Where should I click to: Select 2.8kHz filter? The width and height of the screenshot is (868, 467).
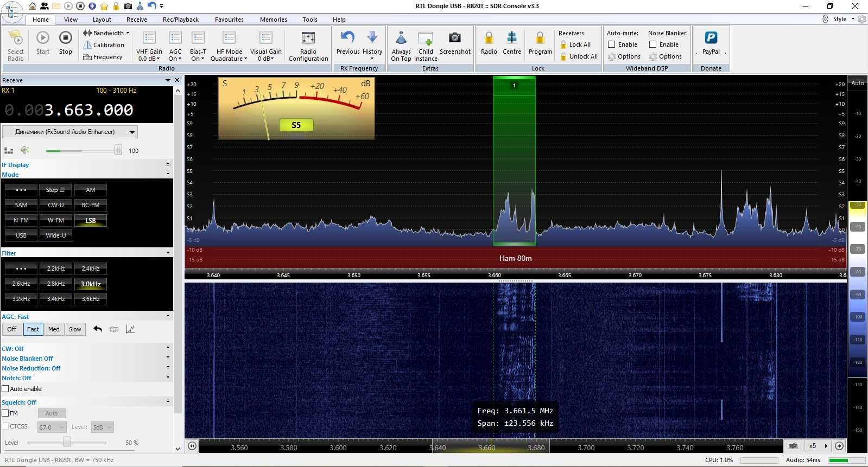56,284
